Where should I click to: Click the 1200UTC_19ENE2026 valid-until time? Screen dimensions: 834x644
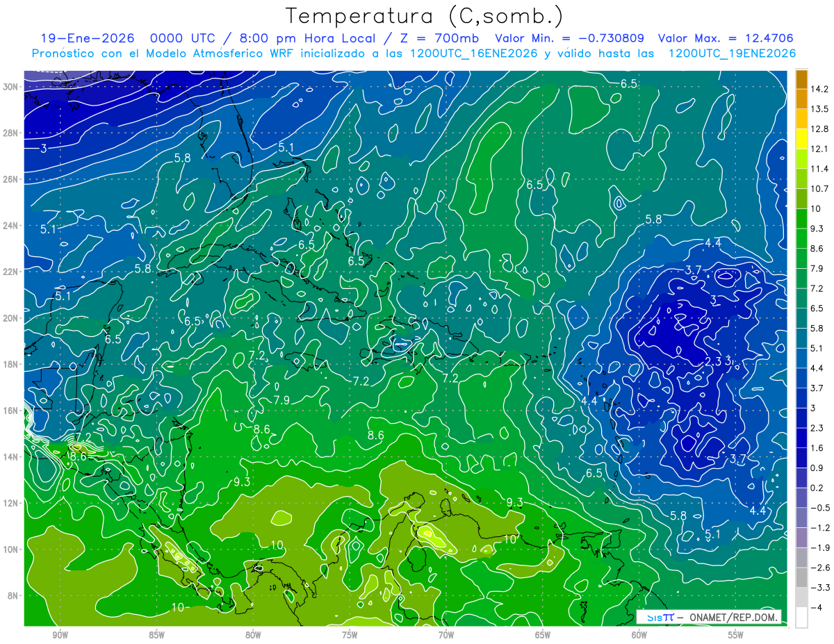[x=732, y=53]
